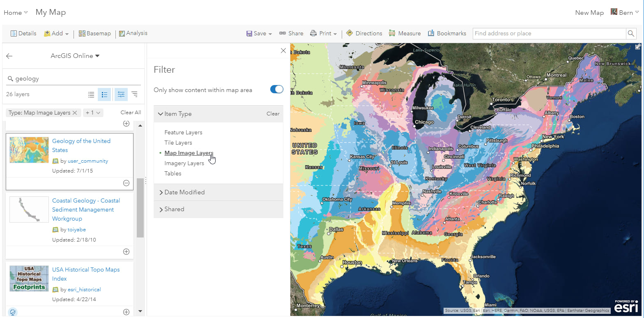Go back using the left arrow
This screenshot has width=644, height=318.
tap(9, 56)
